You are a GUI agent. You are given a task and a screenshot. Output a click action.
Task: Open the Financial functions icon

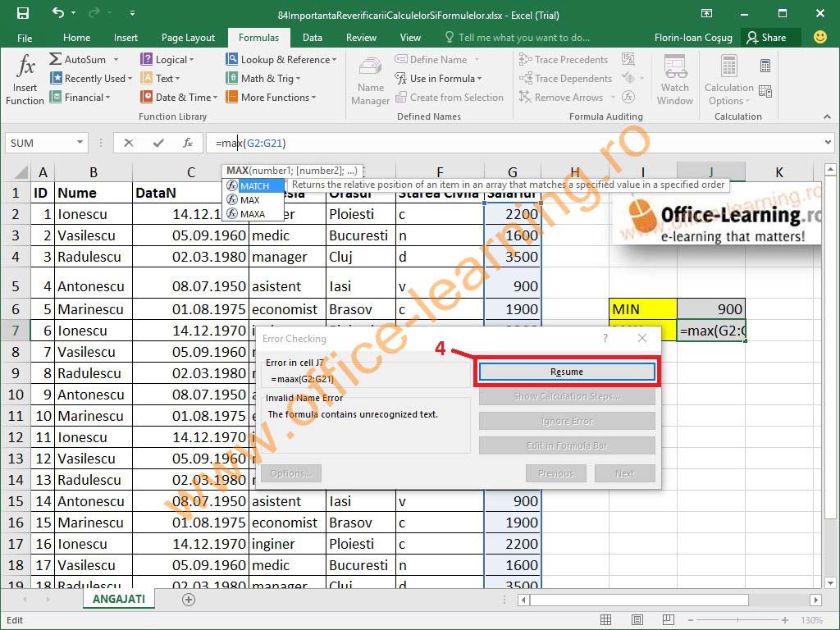(x=56, y=97)
